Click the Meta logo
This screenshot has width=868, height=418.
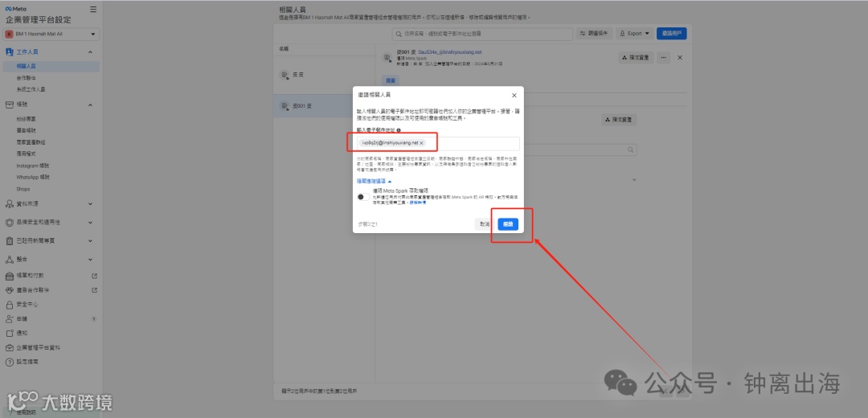[15, 9]
